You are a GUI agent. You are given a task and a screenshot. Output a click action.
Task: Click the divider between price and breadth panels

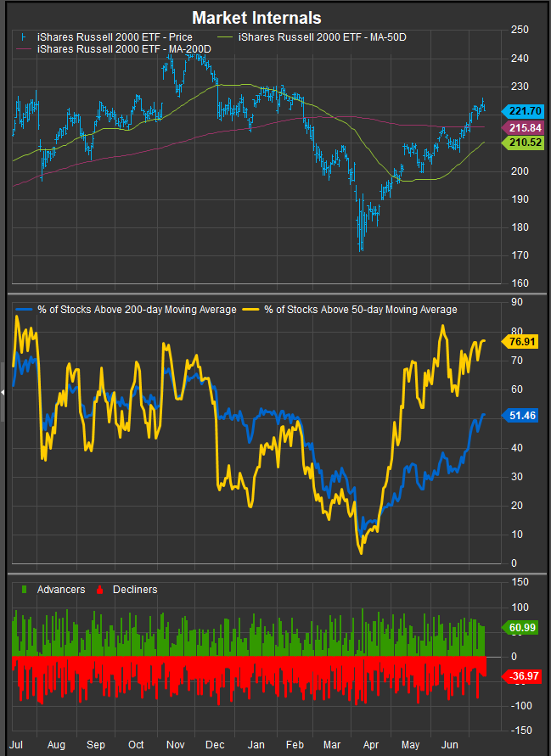coord(275,294)
